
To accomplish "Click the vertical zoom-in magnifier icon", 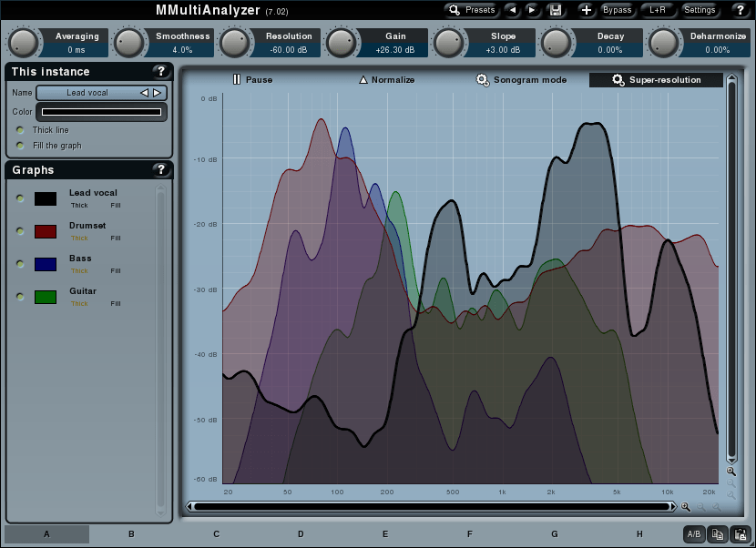I will 731,472.
